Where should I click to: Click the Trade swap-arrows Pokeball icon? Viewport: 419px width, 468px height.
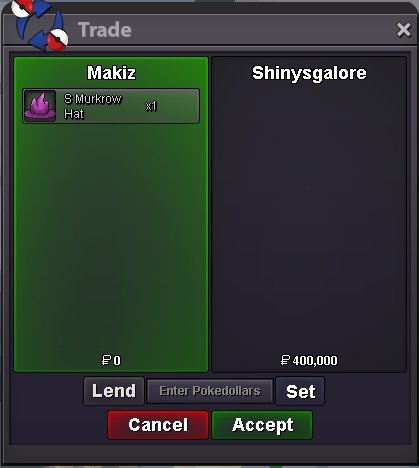pos(40,26)
